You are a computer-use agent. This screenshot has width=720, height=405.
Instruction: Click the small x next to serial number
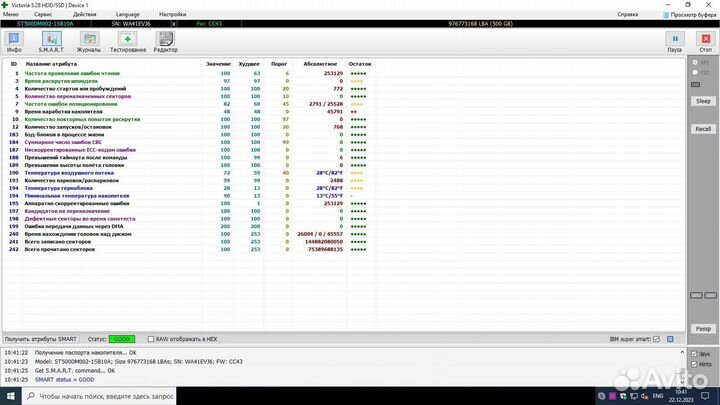coord(174,24)
